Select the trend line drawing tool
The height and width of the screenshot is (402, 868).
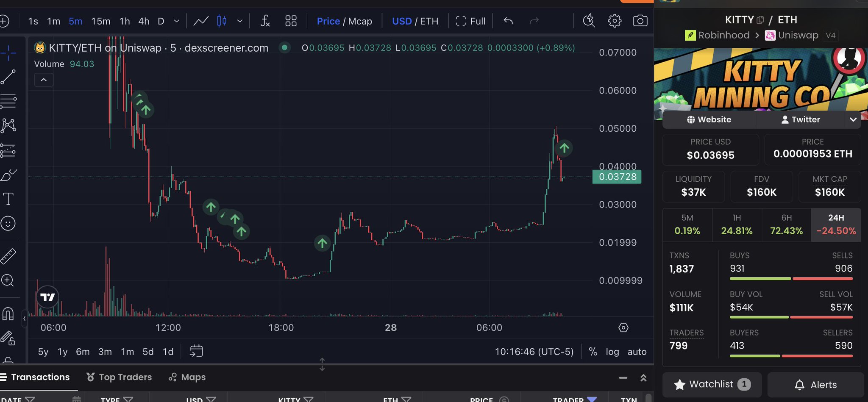tap(8, 77)
